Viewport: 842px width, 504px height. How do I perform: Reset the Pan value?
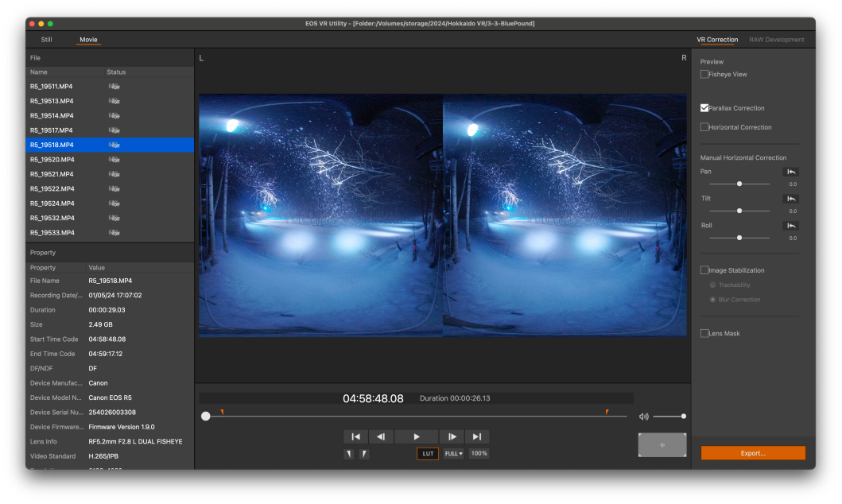(791, 172)
